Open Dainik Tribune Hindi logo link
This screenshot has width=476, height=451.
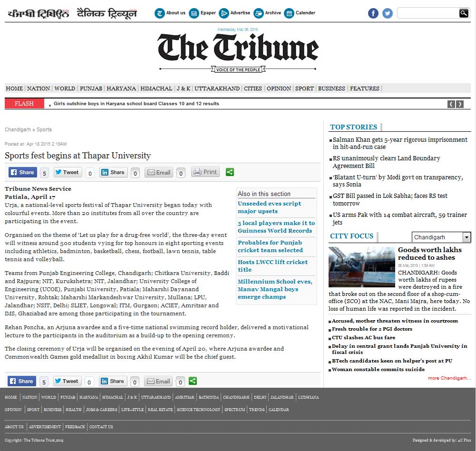(x=107, y=14)
